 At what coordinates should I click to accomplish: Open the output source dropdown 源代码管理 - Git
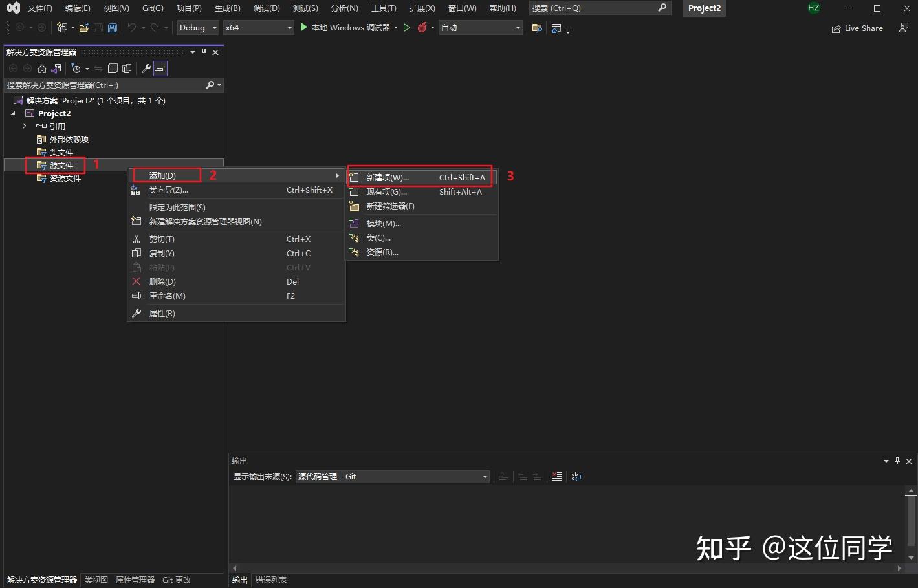[393, 477]
